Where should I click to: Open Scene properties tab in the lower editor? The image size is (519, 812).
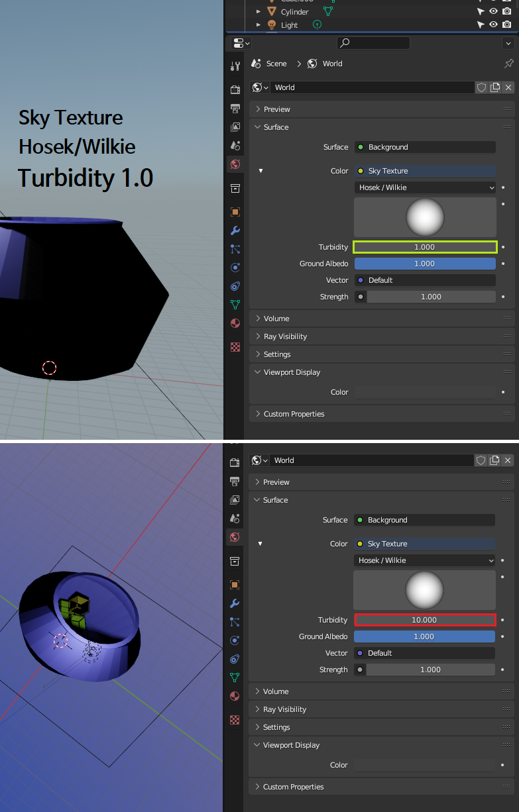(x=235, y=518)
